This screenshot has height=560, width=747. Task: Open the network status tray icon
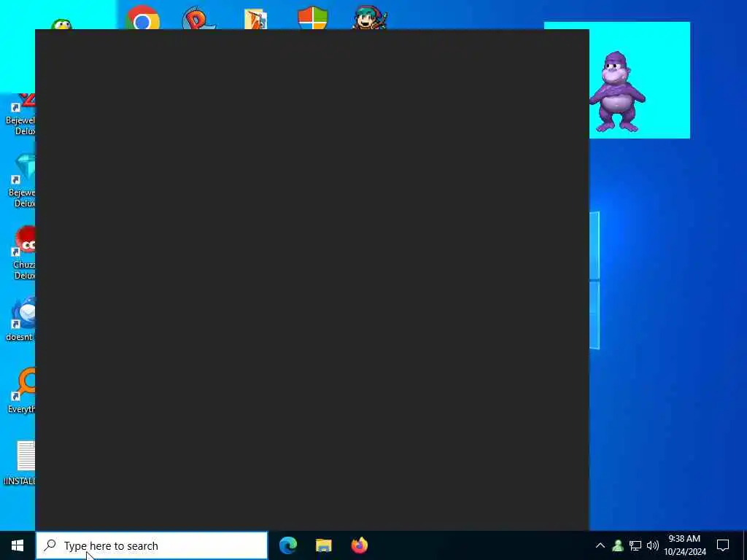point(635,545)
